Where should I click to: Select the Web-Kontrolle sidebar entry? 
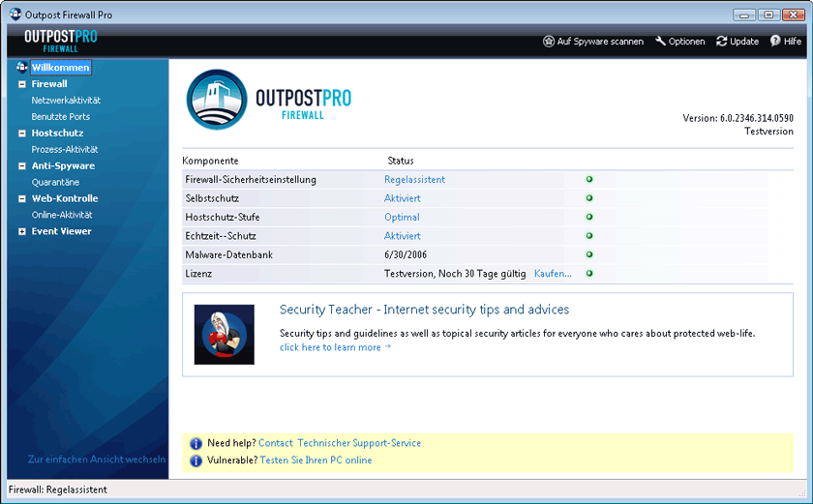pyautogui.click(x=65, y=198)
